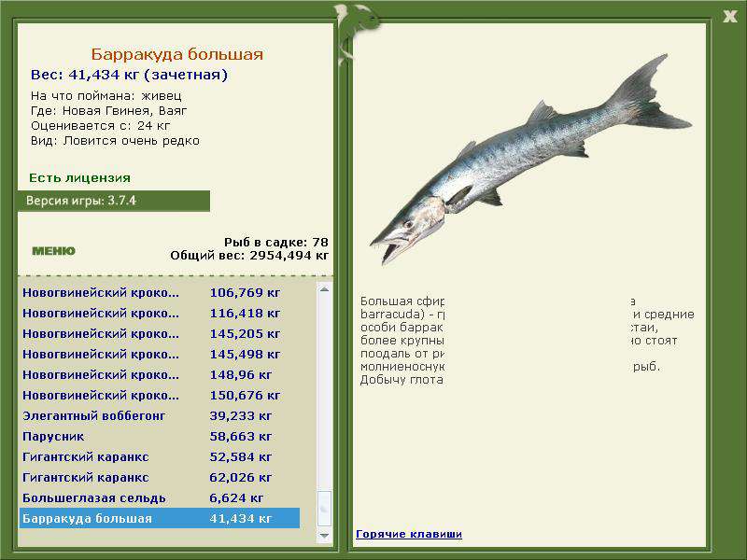Click the Версия игры: 3.7.4 bar
This screenshot has width=747, height=560.
114,201
